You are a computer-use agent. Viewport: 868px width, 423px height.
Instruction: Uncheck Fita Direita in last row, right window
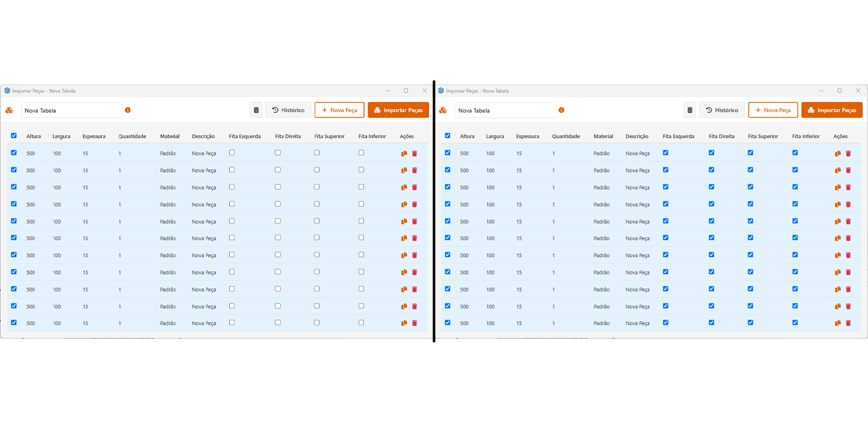pyautogui.click(x=711, y=322)
